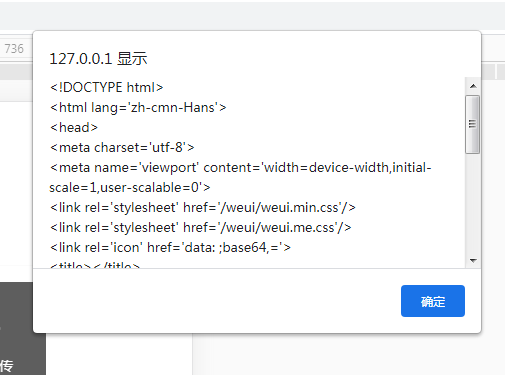The height and width of the screenshot is (375, 505).
Task: Click the '127.0.0.1 显示' dialog title
Action: click(98, 59)
